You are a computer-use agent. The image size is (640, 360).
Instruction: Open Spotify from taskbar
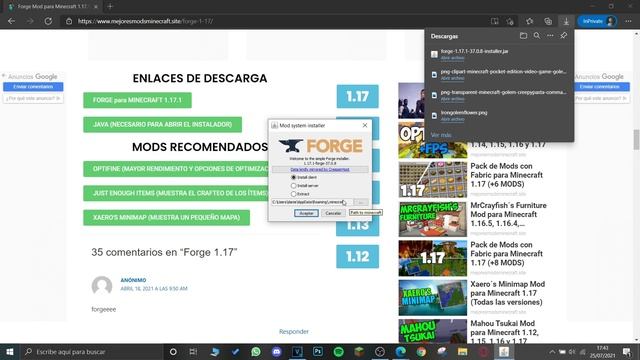coord(338,352)
